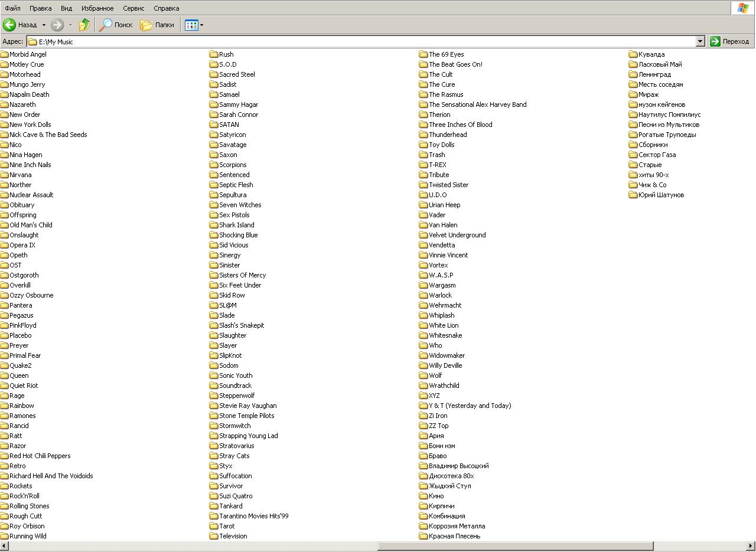756x552 pixels.
Task: Click the horizontal scrollbar thumb
Action: coord(515,546)
